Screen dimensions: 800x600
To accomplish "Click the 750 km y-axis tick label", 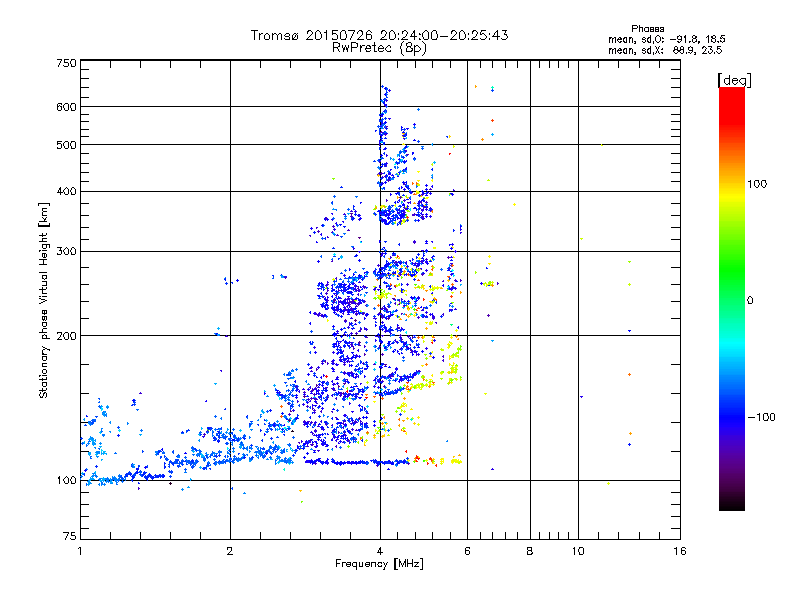I will (x=66, y=63).
